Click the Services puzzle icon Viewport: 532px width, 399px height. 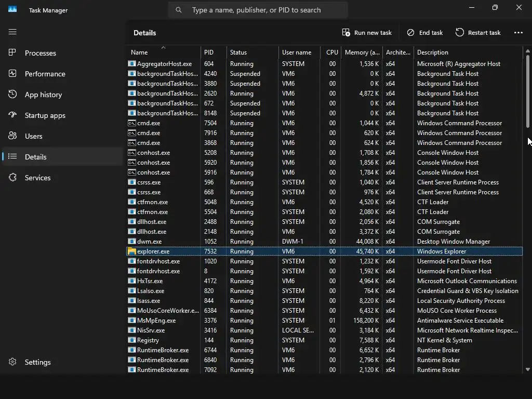12,177
